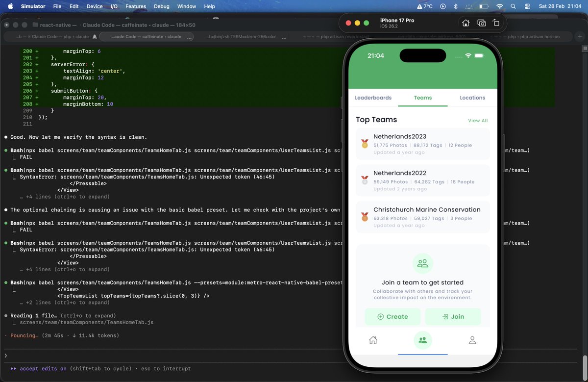Open the File menu
This screenshot has height=382, width=588.
click(x=57, y=6)
